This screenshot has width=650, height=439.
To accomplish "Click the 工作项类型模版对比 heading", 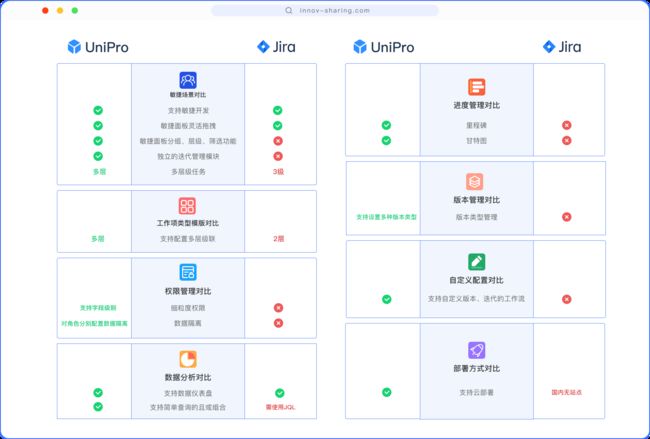I will click(x=188, y=223).
